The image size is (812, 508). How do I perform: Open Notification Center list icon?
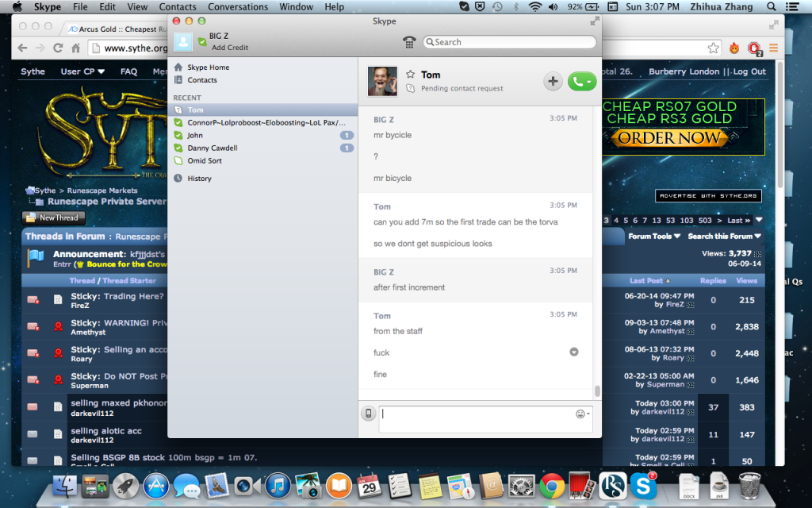792,6
